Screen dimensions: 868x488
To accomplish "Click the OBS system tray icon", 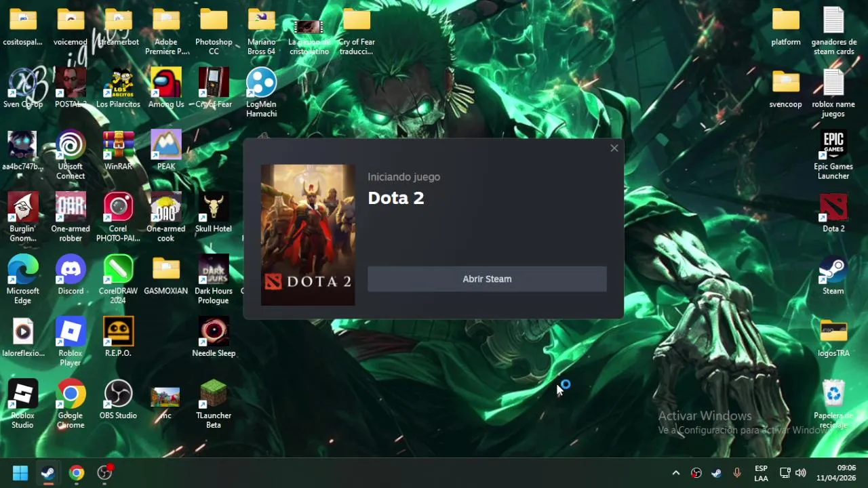I will tap(696, 473).
